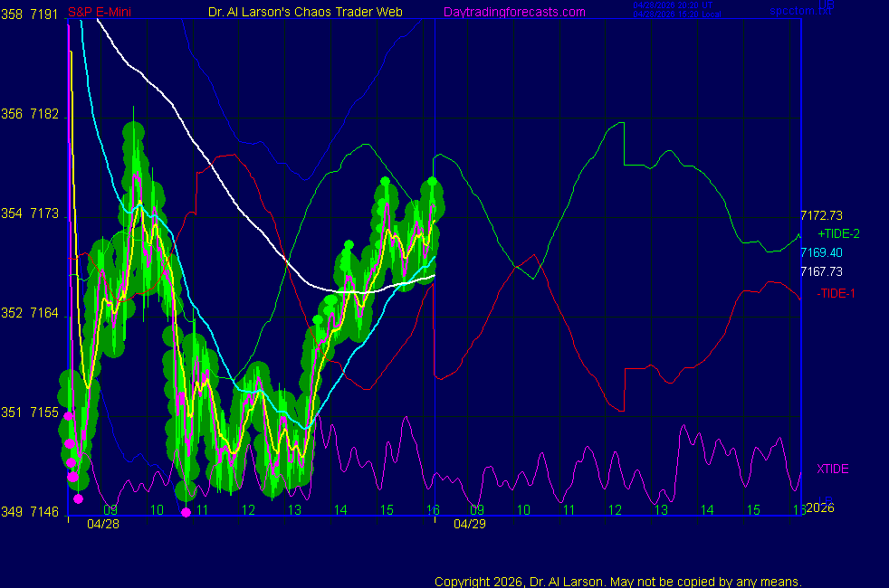Click the 7172.73 price readout
The height and width of the screenshot is (588, 889).
(x=821, y=215)
